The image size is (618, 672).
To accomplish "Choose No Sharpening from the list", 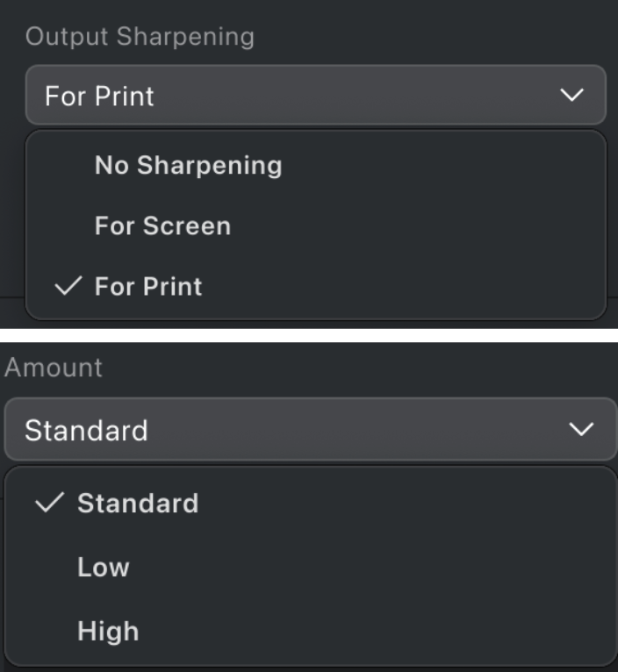I will pos(188,165).
